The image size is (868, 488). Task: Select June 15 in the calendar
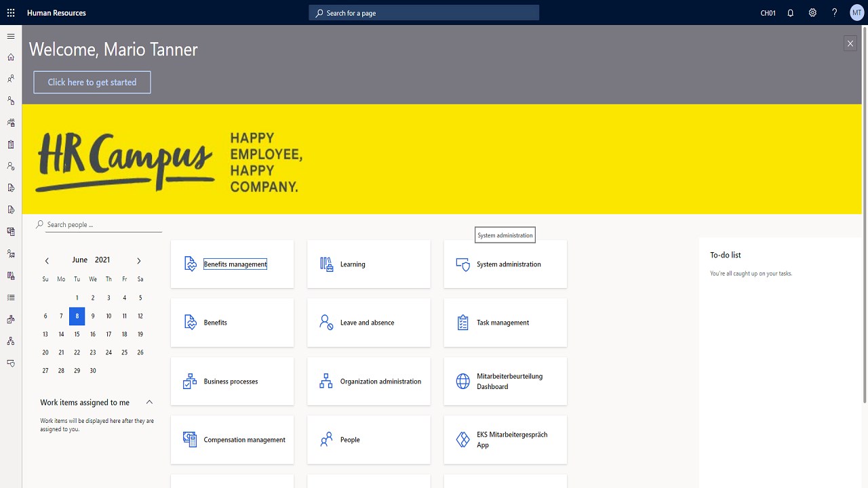click(77, 334)
